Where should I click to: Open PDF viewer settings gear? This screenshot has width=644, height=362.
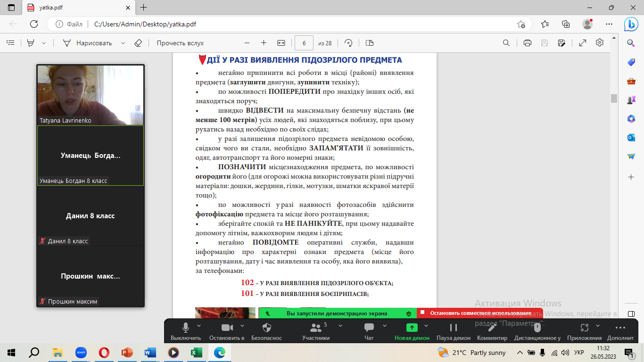(x=600, y=42)
